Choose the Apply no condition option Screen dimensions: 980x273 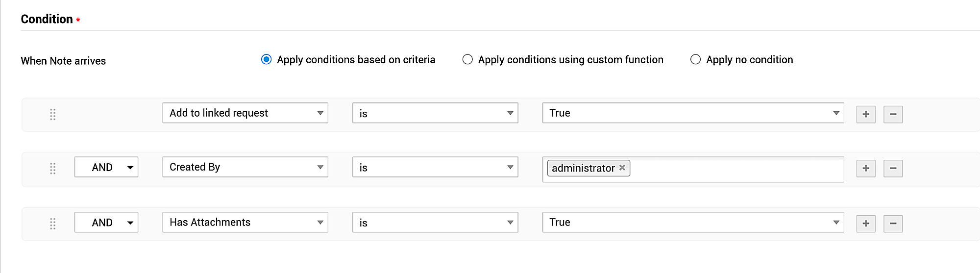pos(695,59)
